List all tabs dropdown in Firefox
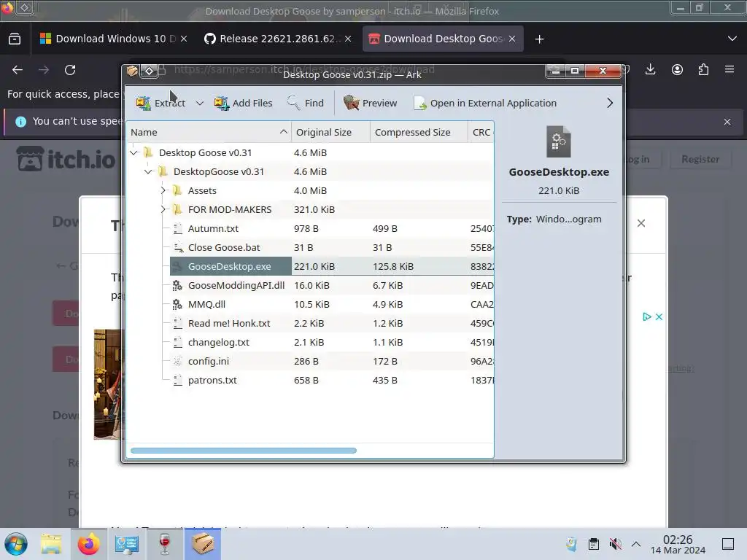Screen dimensions: 747x560 732,39
